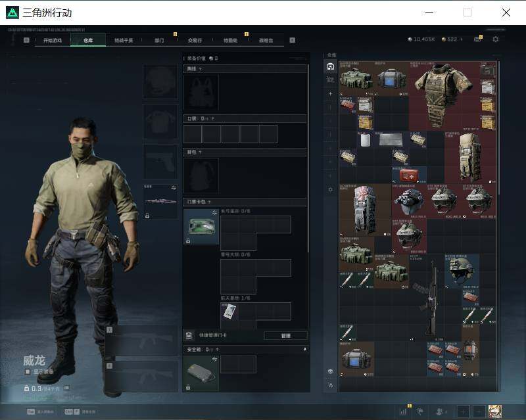Click the plus next to 522 currency

point(462,39)
